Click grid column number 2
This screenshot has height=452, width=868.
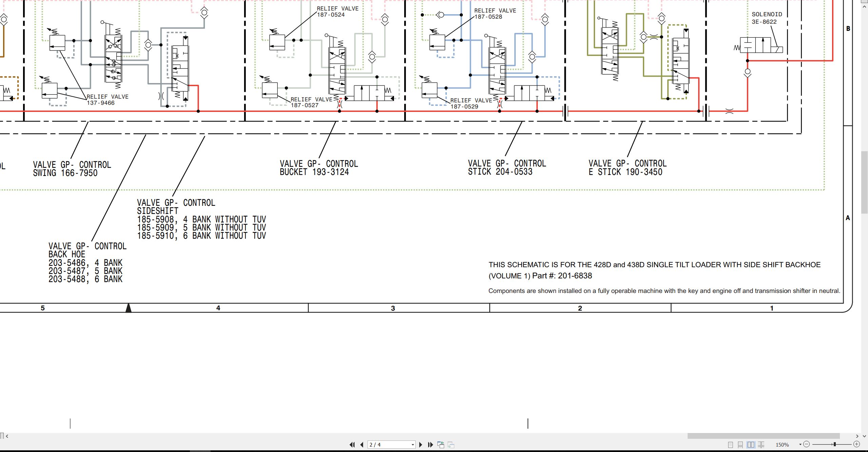pos(580,308)
